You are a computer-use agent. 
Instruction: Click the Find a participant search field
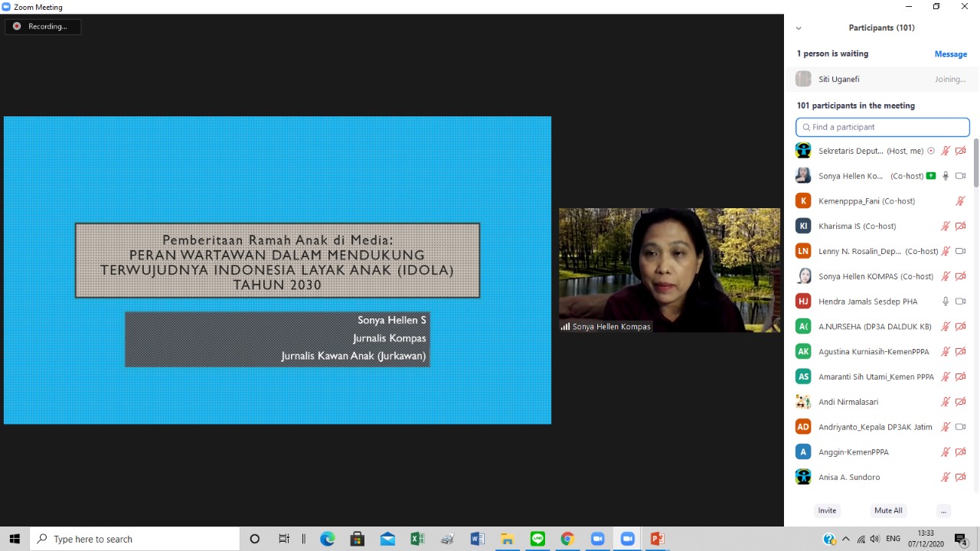[x=883, y=127]
